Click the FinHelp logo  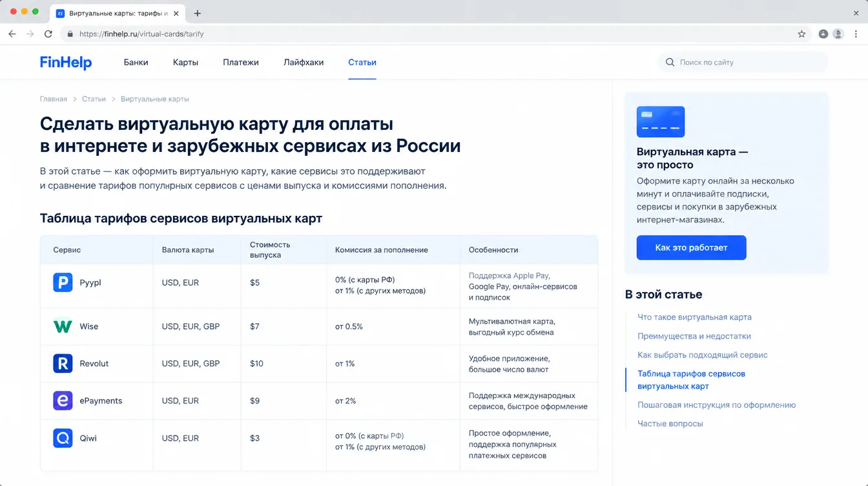point(66,63)
